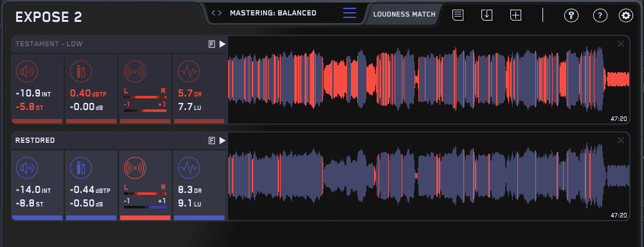
Task: Toggle the Loudness Match button
Action: pos(404,14)
